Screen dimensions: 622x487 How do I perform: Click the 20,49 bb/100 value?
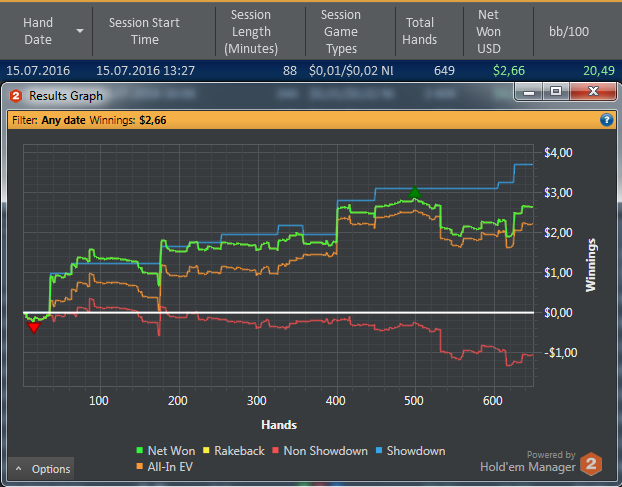point(599,71)
